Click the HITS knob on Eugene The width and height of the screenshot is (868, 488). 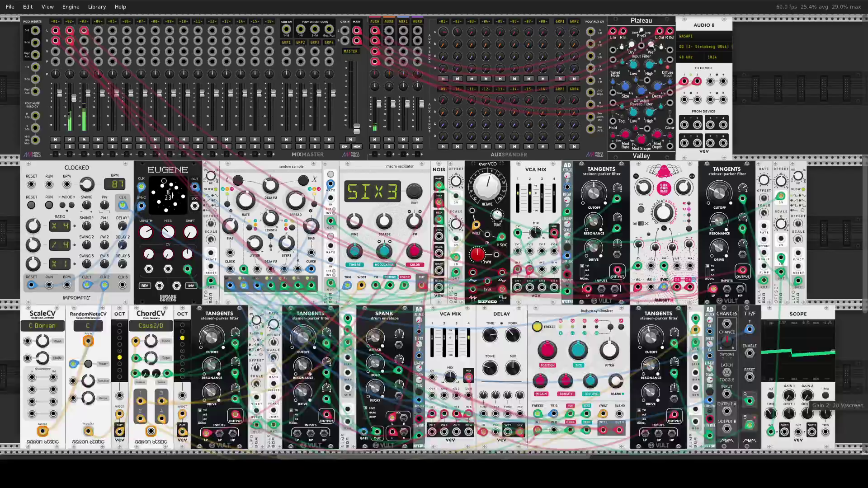point(168,232)
